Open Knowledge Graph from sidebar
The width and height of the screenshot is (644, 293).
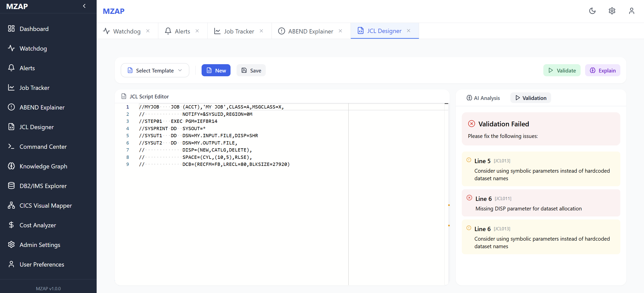[43, 166]
